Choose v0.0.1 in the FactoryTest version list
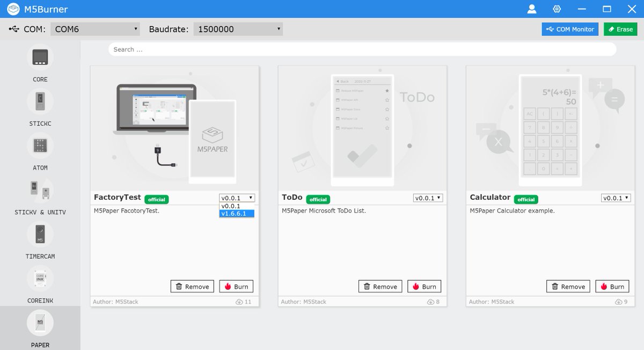 tap(237, 206)
